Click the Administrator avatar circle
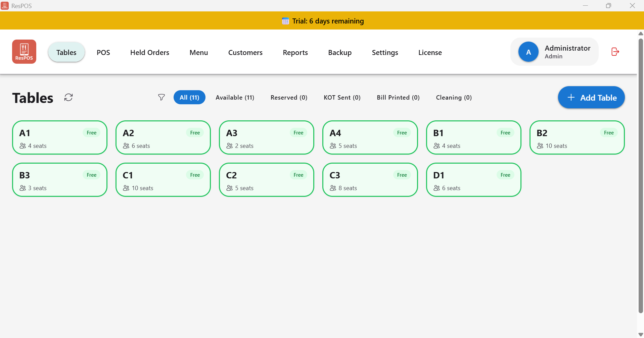The width and height of the screenshot is (644, 338). 528,52
